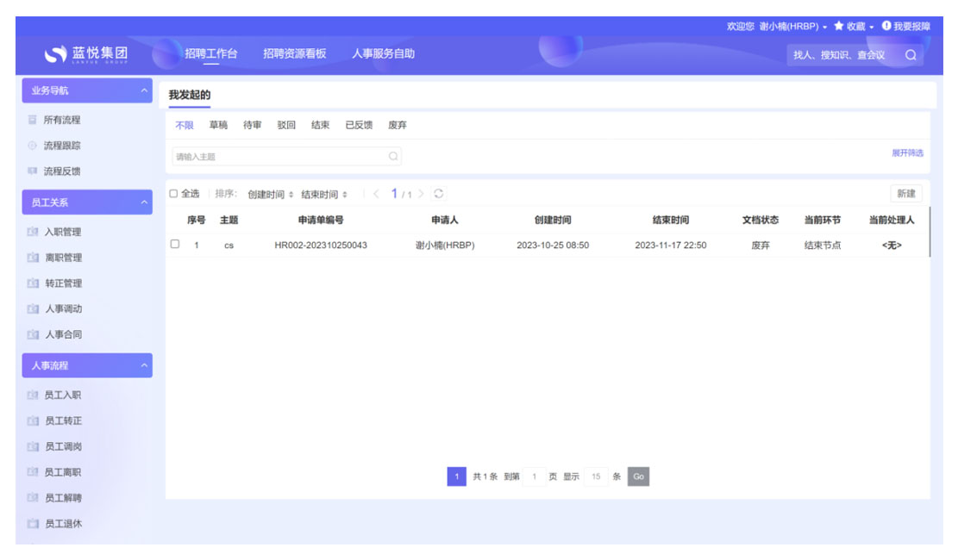The width and height of the screenshot is (958, 560).
Task: Collapse the 业务导航 sidebar section
Action: (x=143, y=90)
